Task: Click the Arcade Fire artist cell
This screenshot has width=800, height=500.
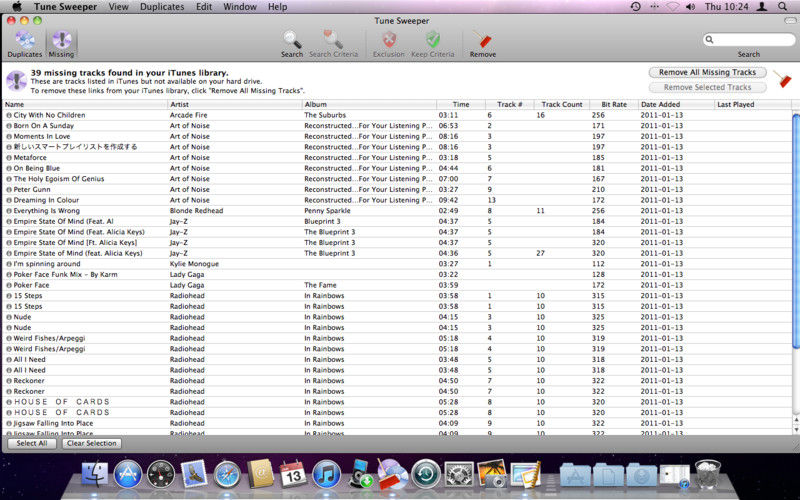Action: 189,115
